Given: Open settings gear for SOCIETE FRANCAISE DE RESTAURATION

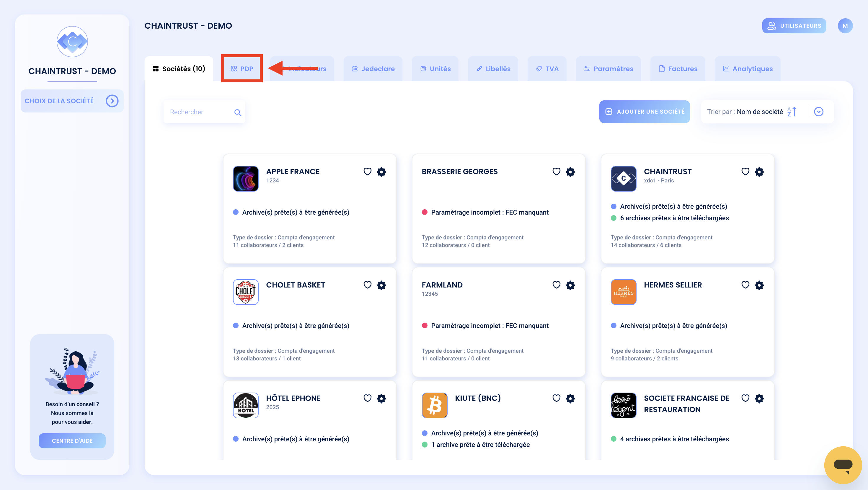Looking at the screenshot, I should pyautogui.click(x=759, y=398).
